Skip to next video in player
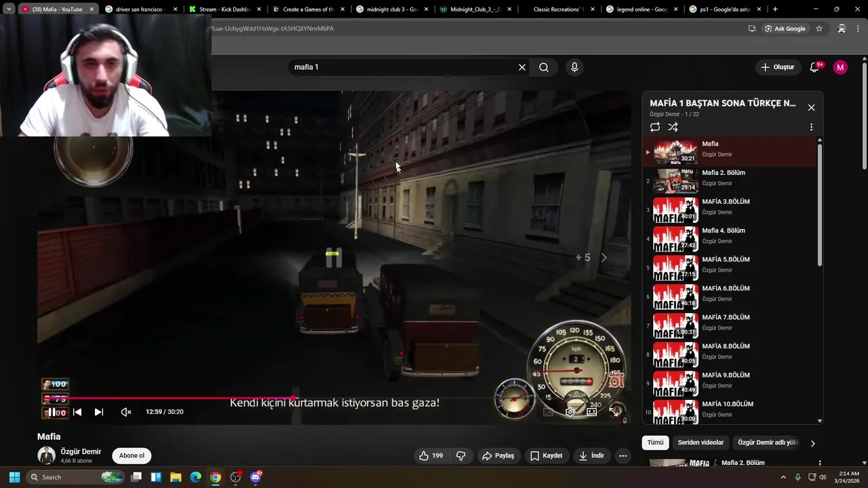 tap(99, 412)
